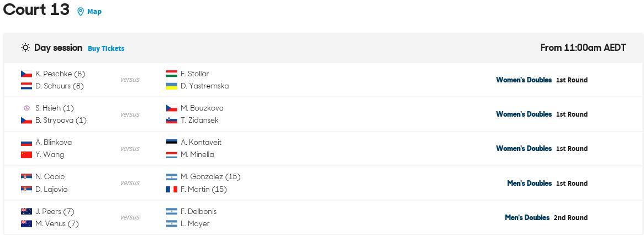
Task: Click the Chinese flag next to Y. Wang
Action: (x=27, y=155)
